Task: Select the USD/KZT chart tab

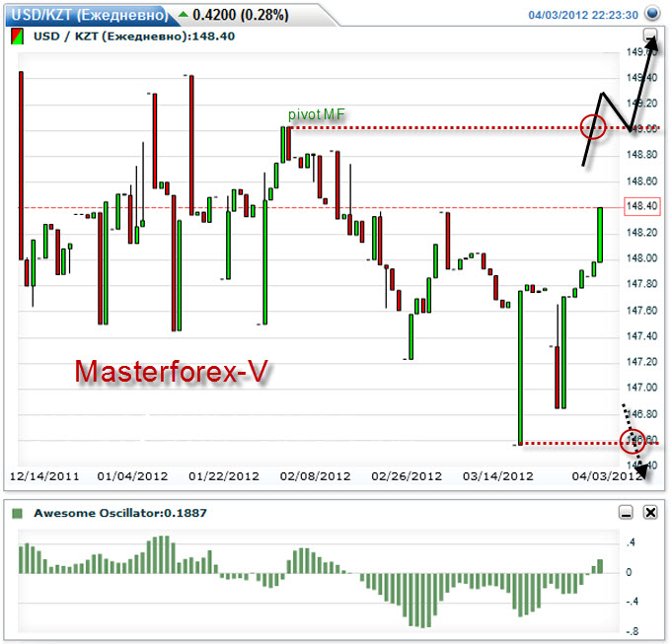Action: click(x=89, y=15)
